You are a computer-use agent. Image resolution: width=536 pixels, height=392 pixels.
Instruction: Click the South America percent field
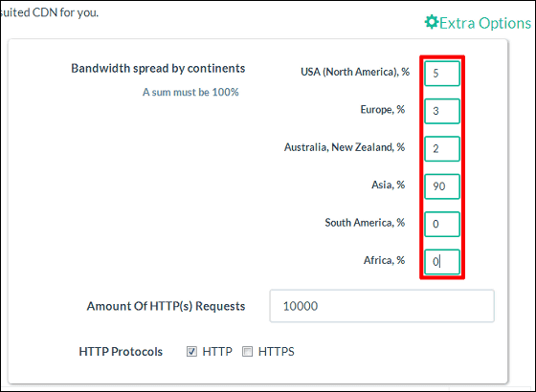[442, 224]
